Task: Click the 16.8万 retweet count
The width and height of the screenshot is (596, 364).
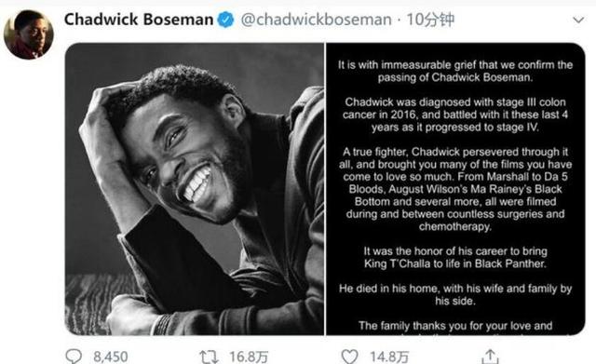Action: pos(249,357)
